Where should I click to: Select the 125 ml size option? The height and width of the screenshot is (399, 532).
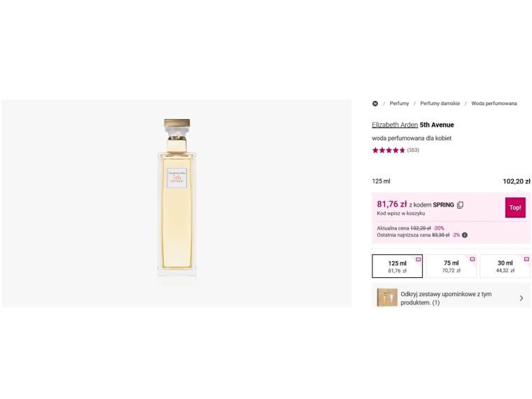[x=397, y=267]
